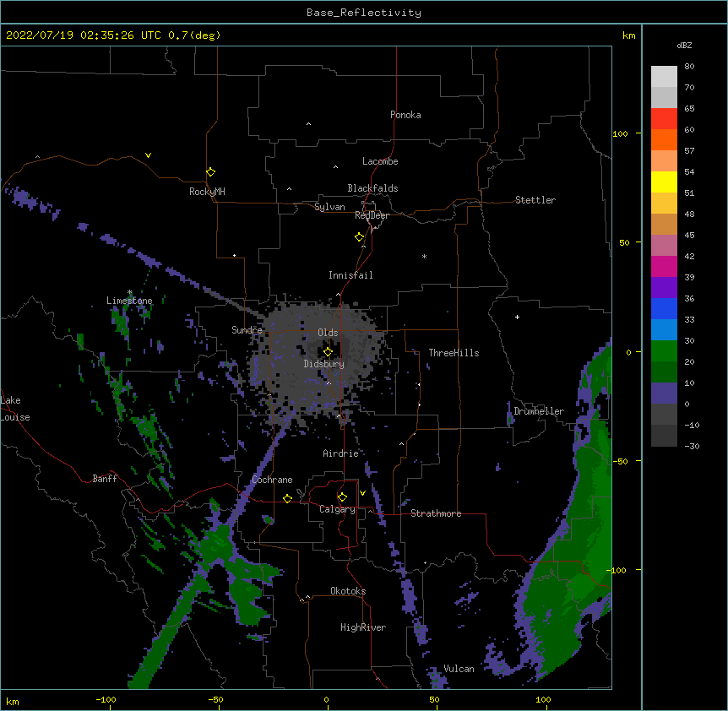Click the -100 tick on horizontal km axis
728x711 pixels.
106,699
